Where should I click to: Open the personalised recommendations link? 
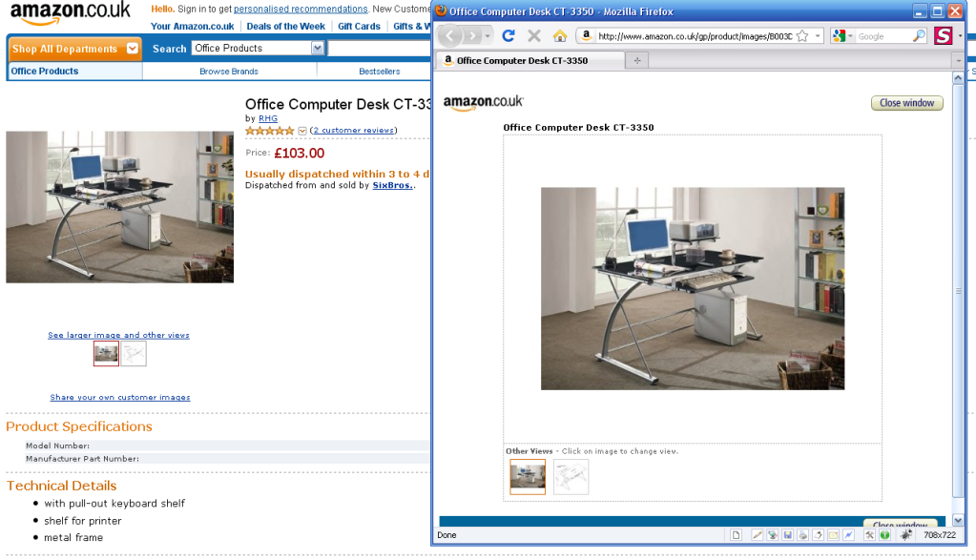pyautogui.click(x=301, y=9)
